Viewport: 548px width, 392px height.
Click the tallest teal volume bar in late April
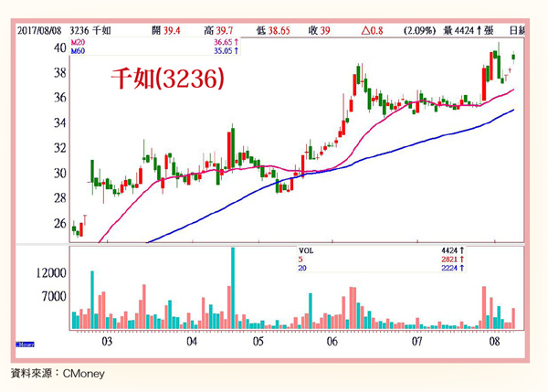coord(233,288)
